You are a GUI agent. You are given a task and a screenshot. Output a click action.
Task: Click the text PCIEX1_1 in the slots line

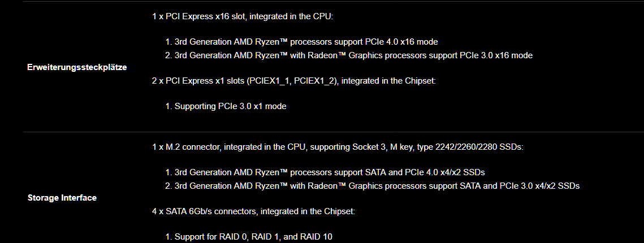click(x=269, y=81)
